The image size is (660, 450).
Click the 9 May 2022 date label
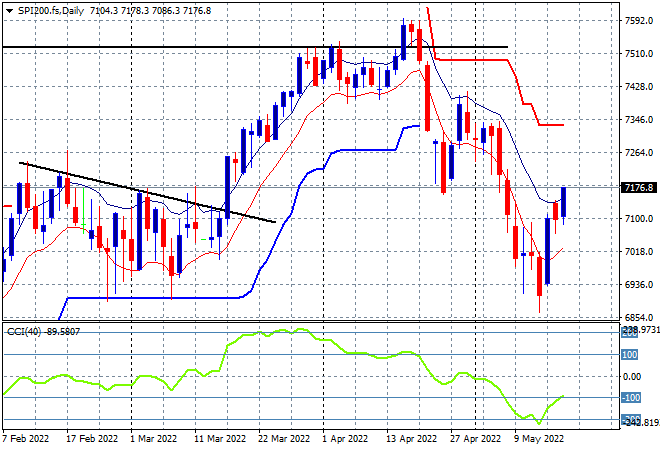point(538,439)
